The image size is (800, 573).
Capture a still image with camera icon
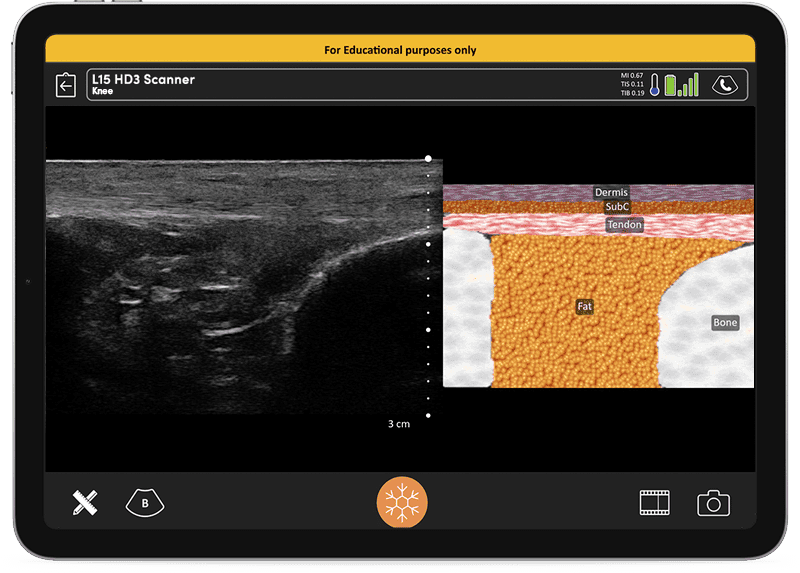[x=713, y=503]
